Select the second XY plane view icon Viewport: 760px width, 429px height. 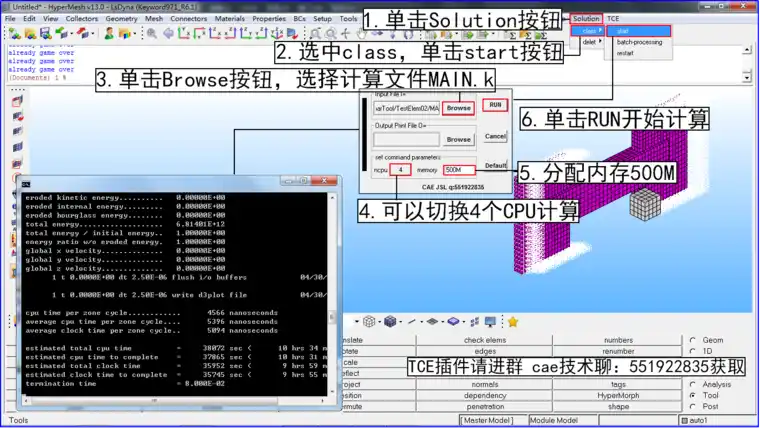pos(199,33)
